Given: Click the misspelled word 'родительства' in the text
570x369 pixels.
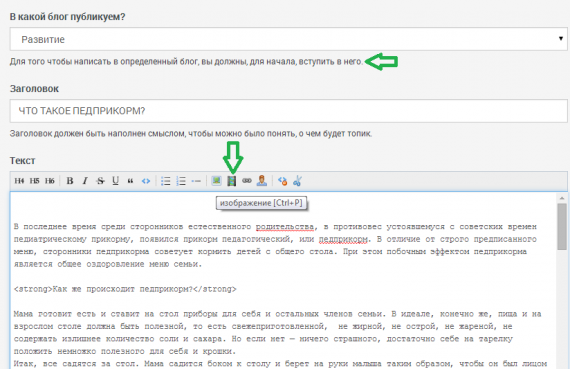Looking at the screenshot, I should coord(285,227).
